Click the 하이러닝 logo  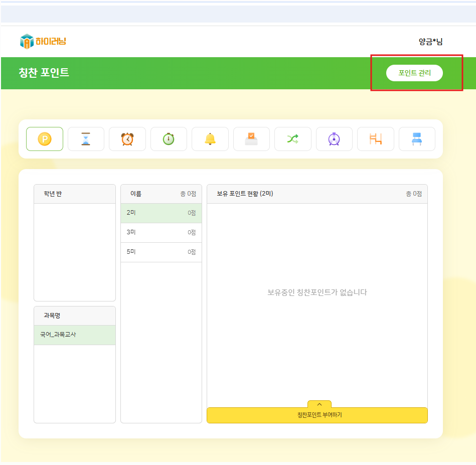(43, 41)
